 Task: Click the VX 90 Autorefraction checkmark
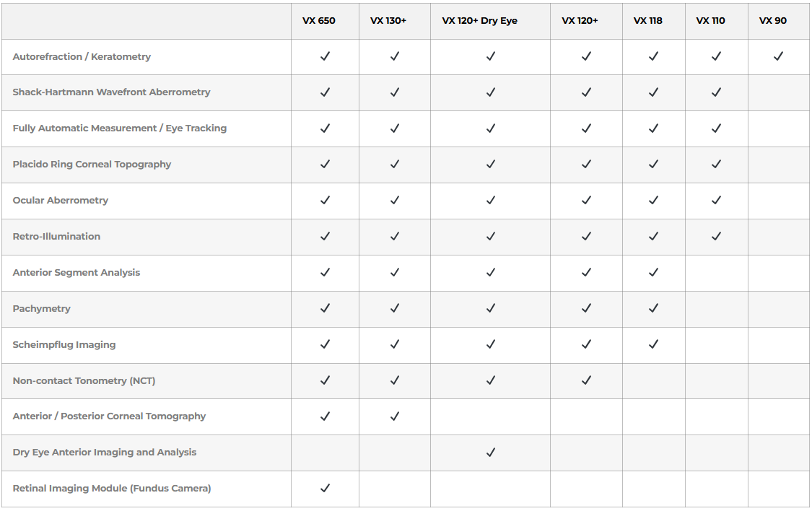(778, 56)
